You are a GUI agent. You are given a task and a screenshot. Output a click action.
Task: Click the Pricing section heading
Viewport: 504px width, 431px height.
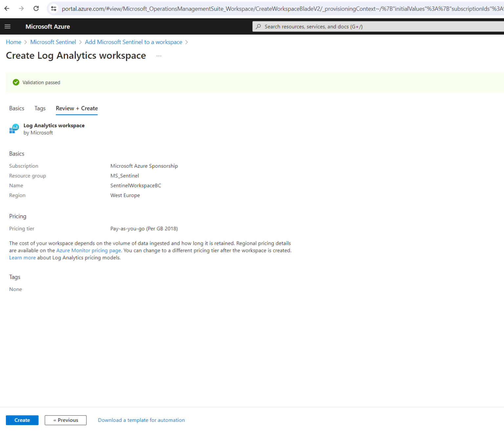[18, 216]
